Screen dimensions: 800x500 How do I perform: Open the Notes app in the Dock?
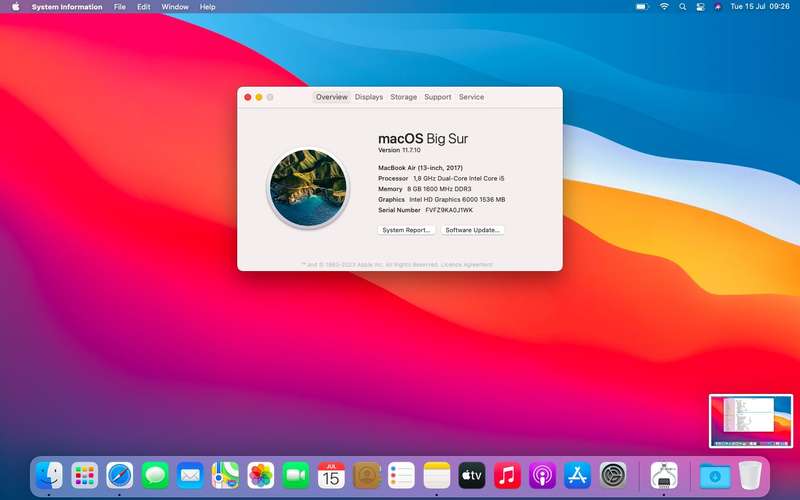coord(437,476)
